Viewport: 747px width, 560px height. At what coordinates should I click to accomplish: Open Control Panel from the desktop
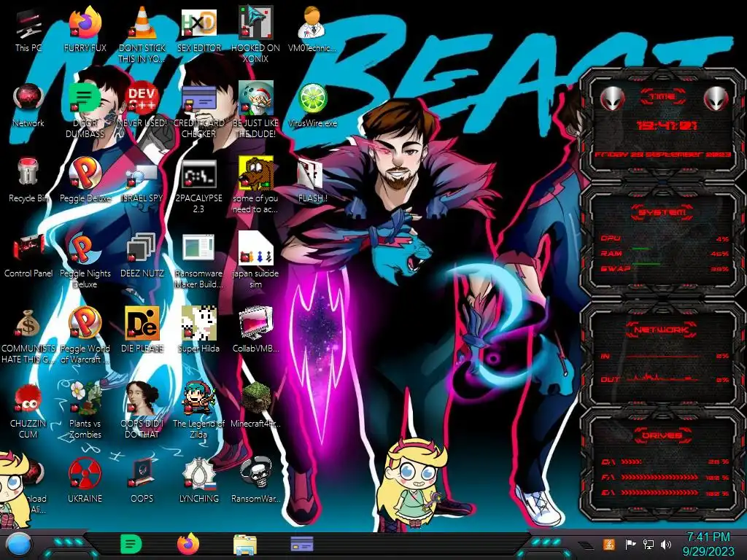tap(28, 256)
